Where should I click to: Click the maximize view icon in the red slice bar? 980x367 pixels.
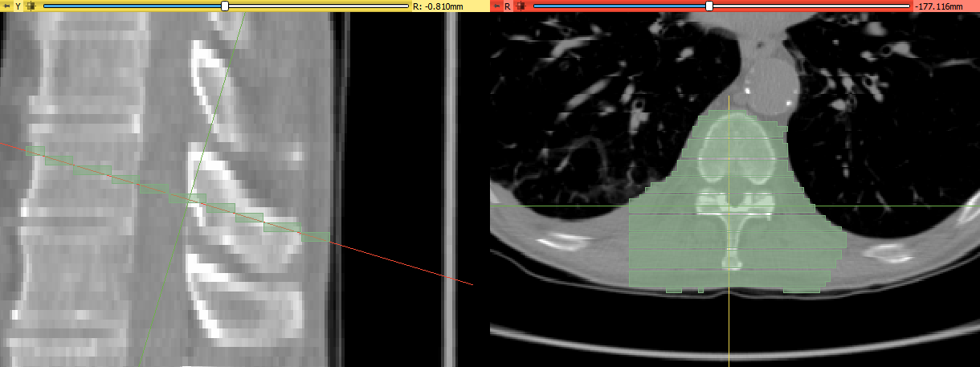click(x=521, y=6)
